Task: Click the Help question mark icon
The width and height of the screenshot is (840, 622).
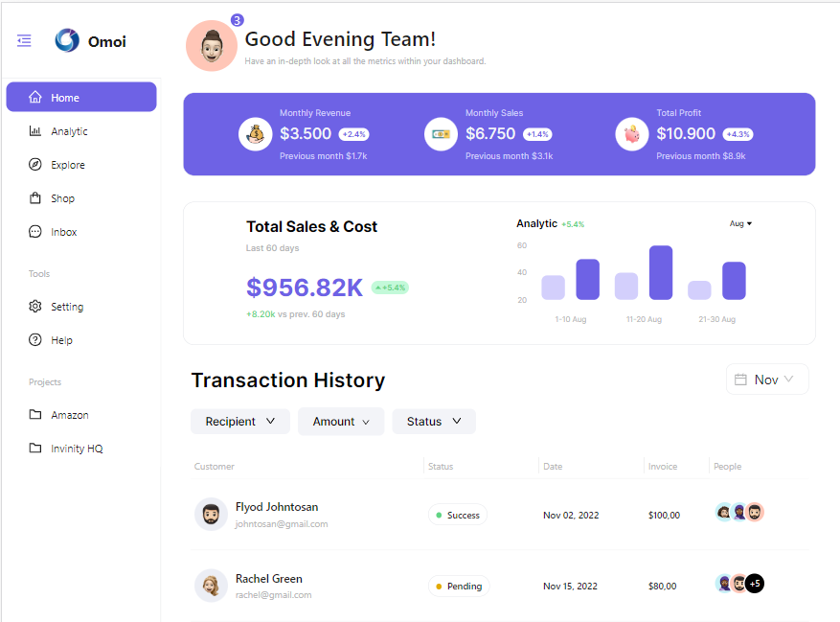Action: 35,340
